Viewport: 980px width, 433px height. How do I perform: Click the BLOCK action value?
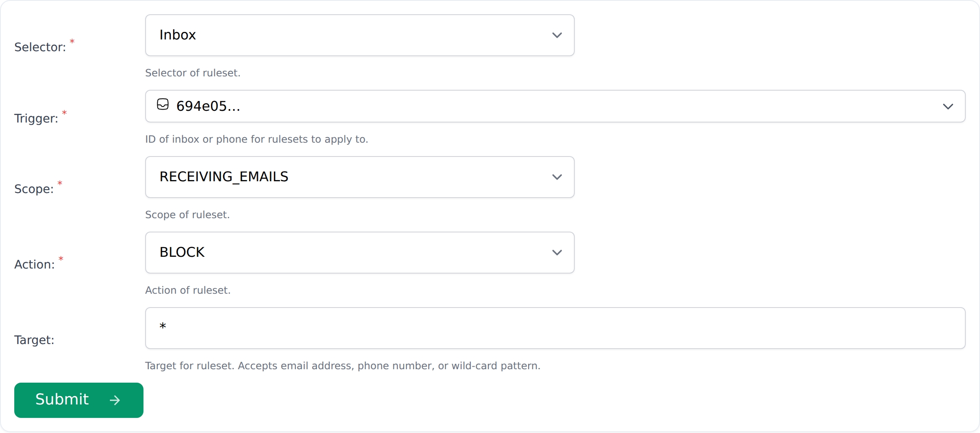pos(182,252)
